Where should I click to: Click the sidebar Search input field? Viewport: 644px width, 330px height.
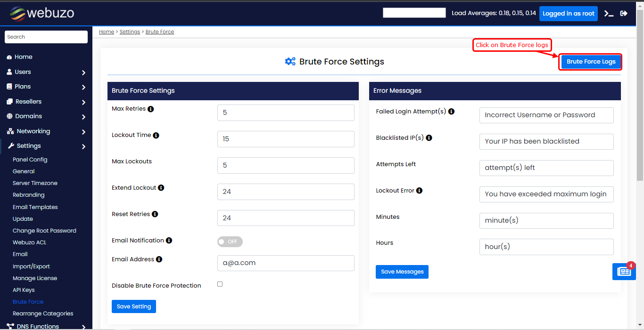coord(46,37)
